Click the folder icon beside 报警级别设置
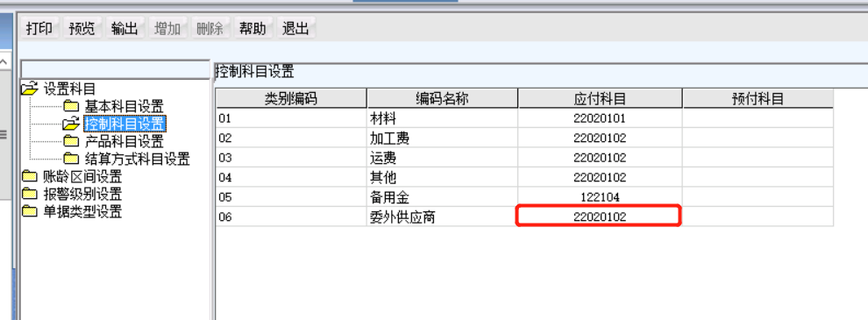 point(29,195)
